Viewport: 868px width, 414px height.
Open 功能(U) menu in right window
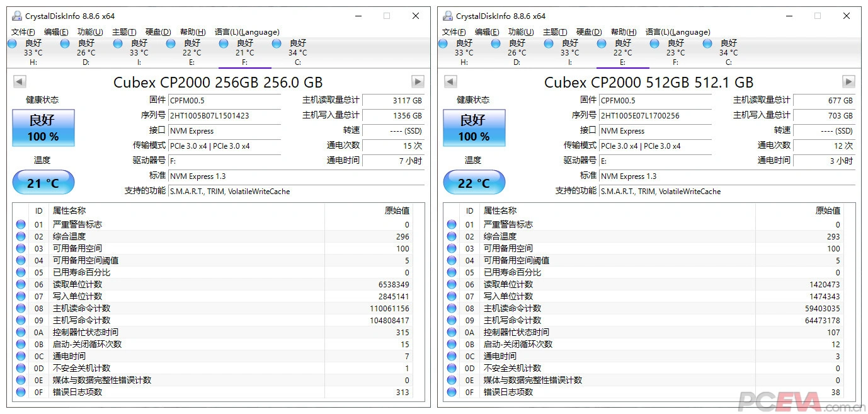pyautogui.click(x=521, y=32)
